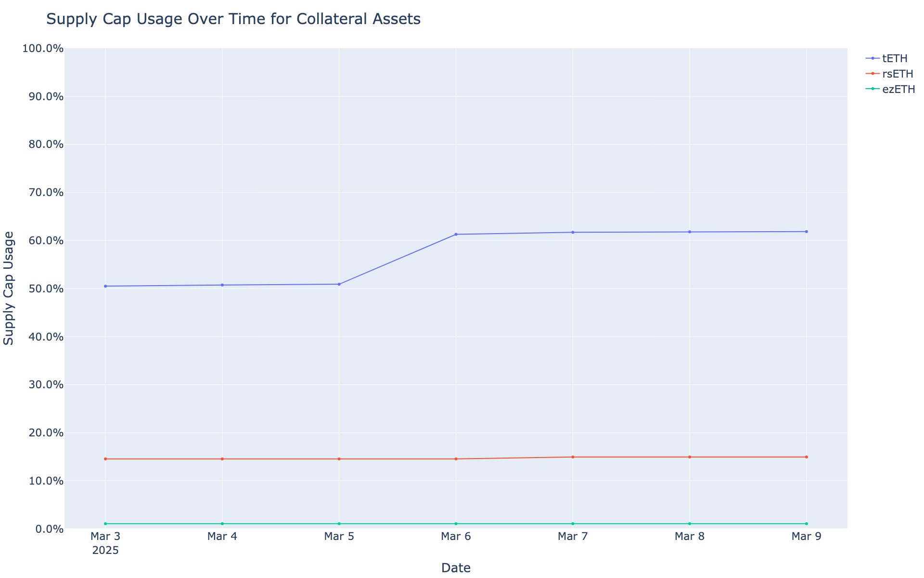
Task: Click ezETH data point on Mar 8
Action: tap(690, 524)
